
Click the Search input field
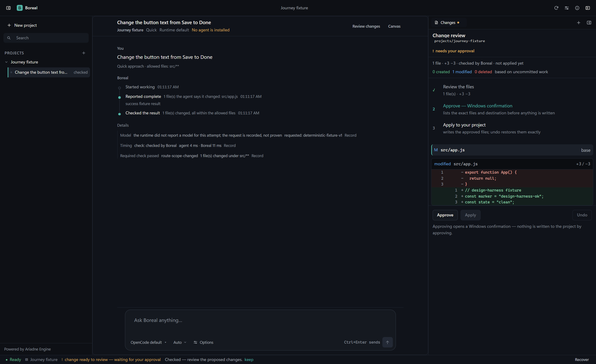pyautogui.click(x=46, y=38)
